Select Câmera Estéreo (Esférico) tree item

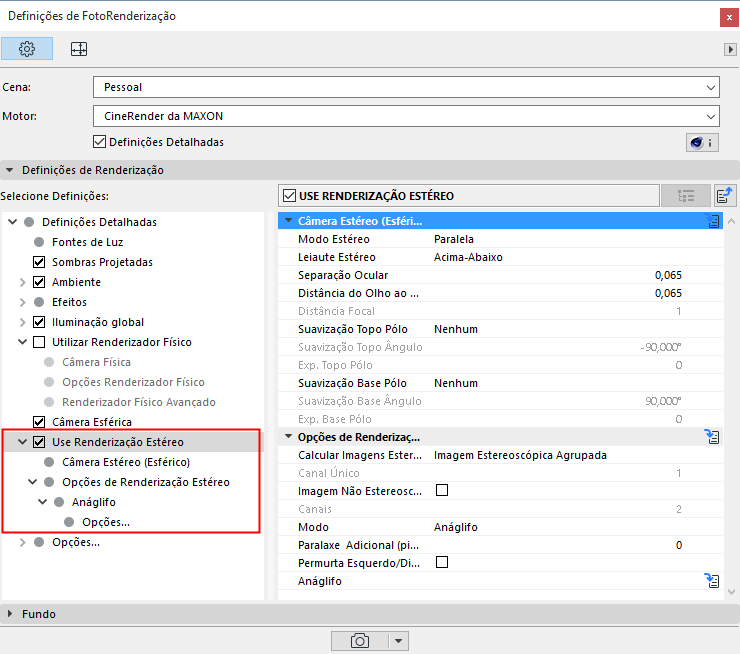(126, 462)
